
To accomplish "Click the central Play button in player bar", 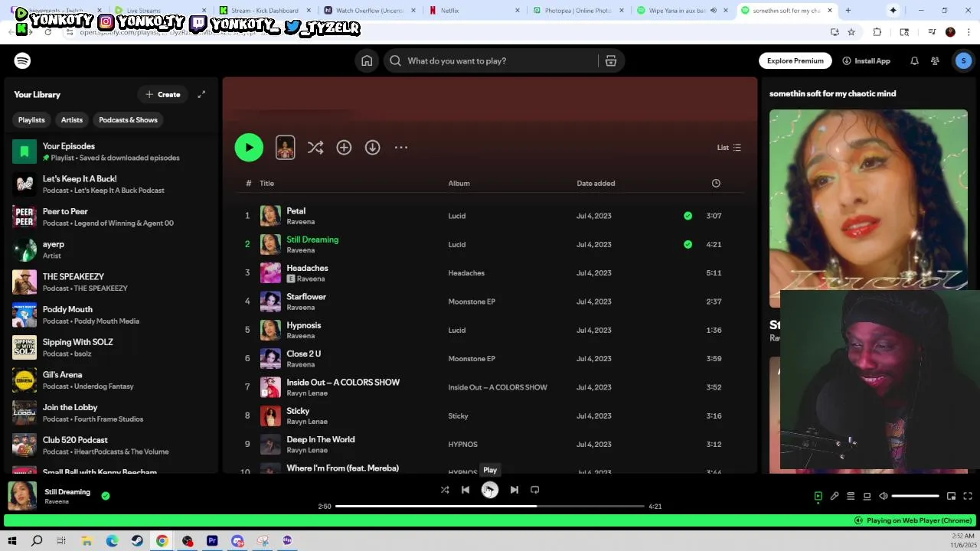I will (x=490, y=490).
